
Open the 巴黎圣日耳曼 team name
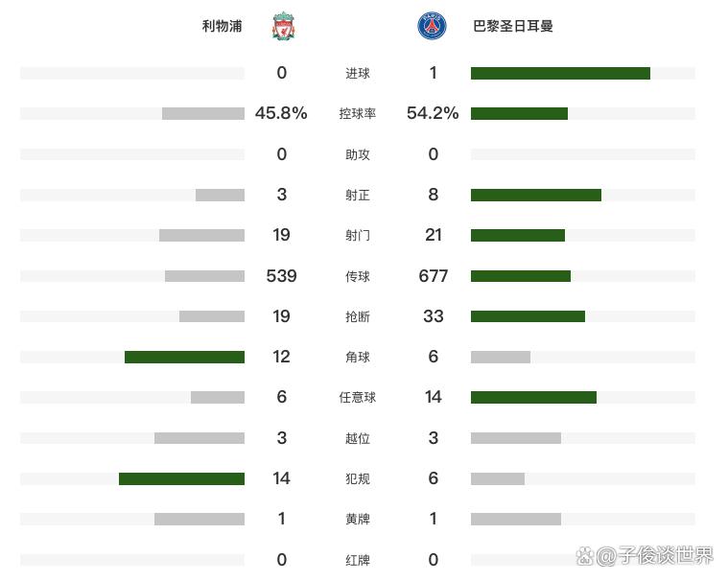tap(512, 26)
